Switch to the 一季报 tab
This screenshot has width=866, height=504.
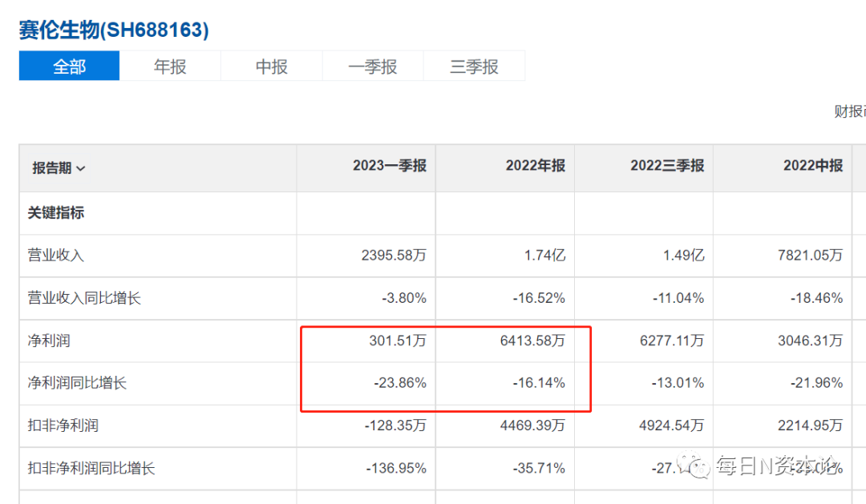point(373,67)
